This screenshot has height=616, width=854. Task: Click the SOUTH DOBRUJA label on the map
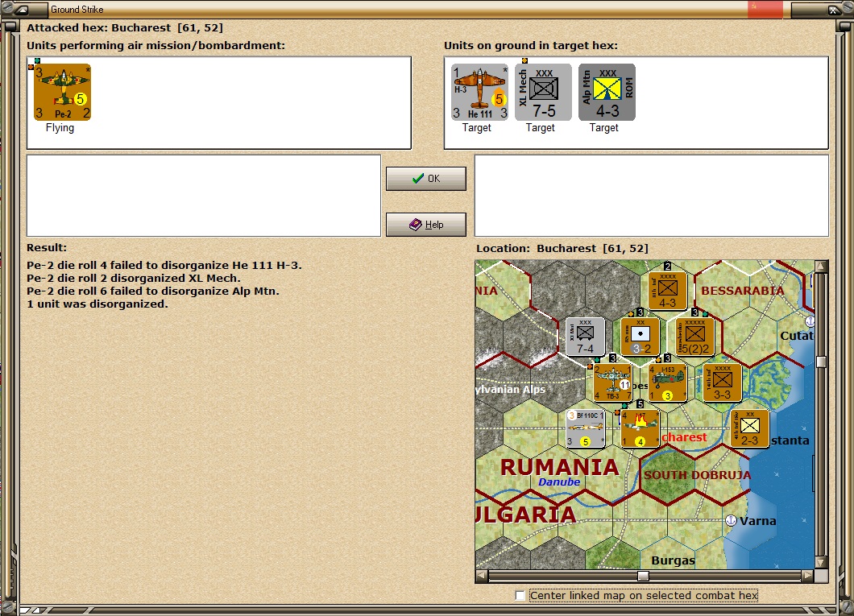697,475
